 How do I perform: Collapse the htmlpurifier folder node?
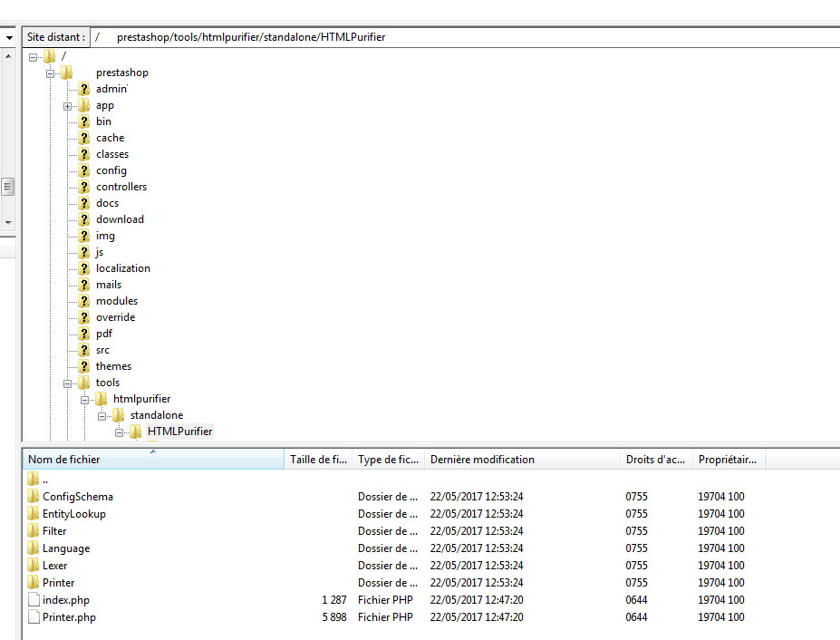84,400
